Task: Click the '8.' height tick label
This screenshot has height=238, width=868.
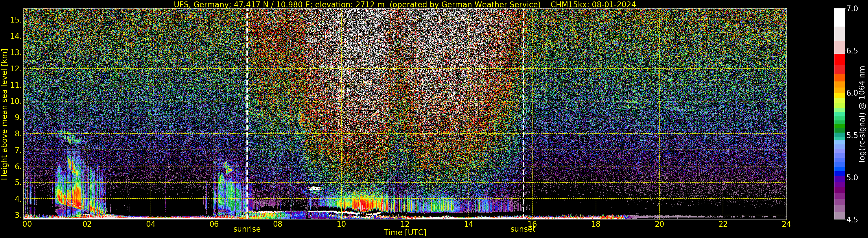Action: click(x=18, y=134)
